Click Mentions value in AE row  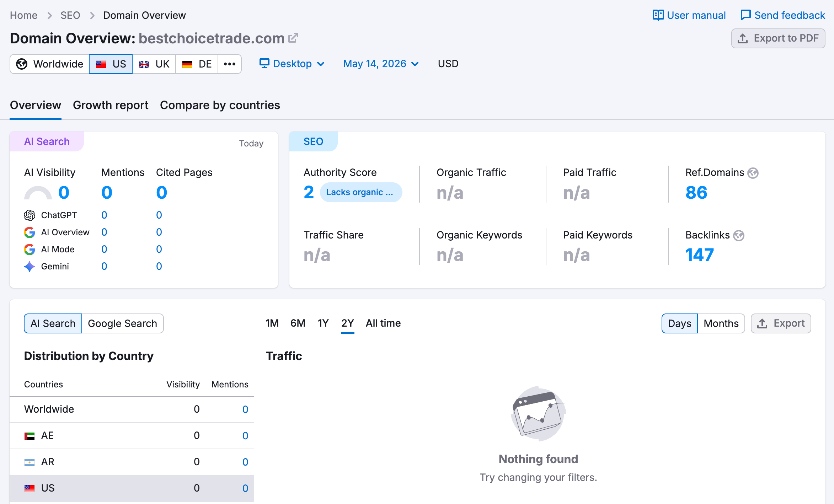point(245,436)
